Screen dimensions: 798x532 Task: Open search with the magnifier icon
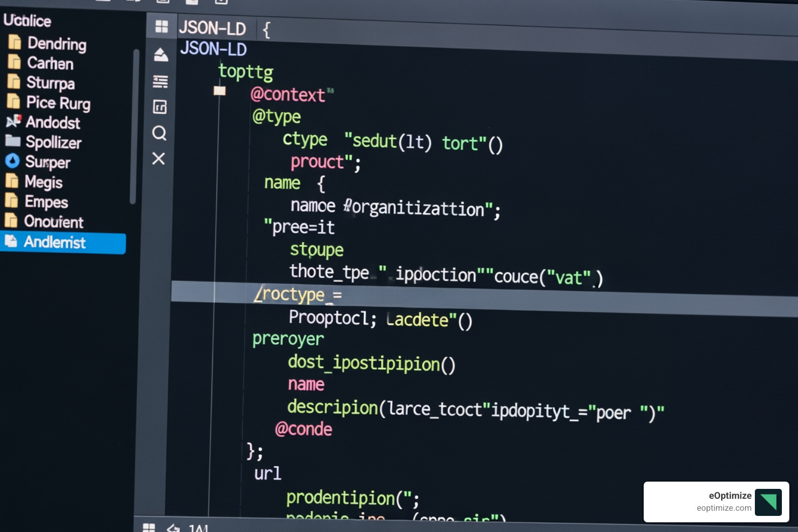point(159,134)
